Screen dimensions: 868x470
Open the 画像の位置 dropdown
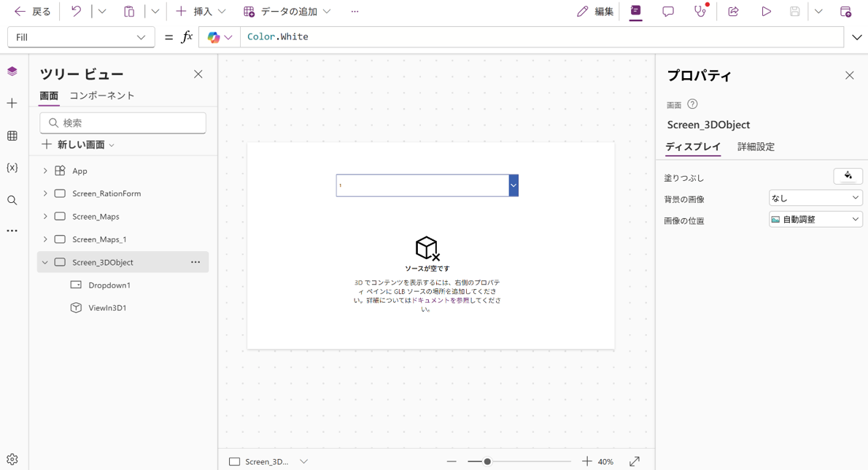[815, 219]
